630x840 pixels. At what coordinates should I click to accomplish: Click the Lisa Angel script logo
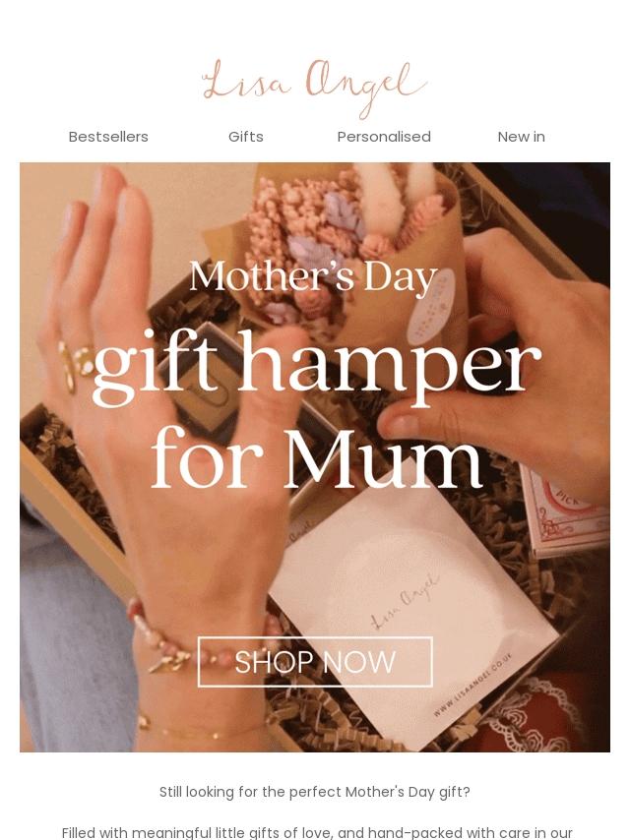314,88
